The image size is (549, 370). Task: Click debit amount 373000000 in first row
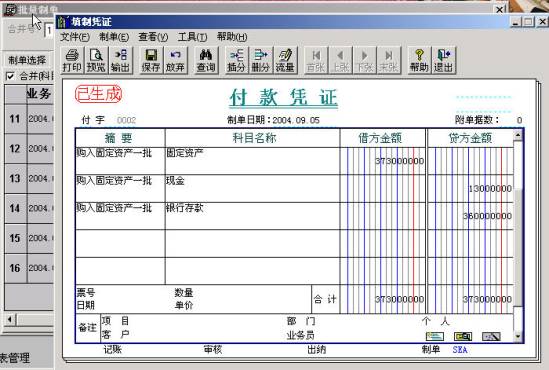click(x=399, y=161)
